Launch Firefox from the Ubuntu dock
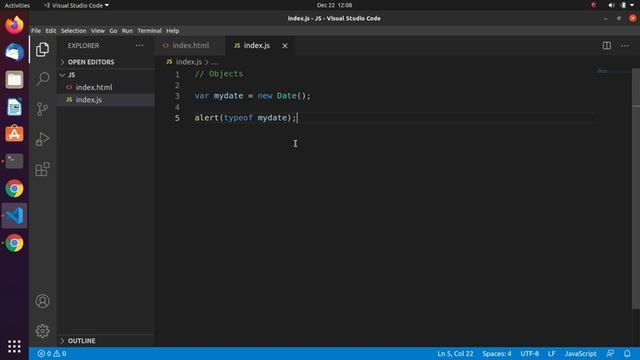 [14, 25]
